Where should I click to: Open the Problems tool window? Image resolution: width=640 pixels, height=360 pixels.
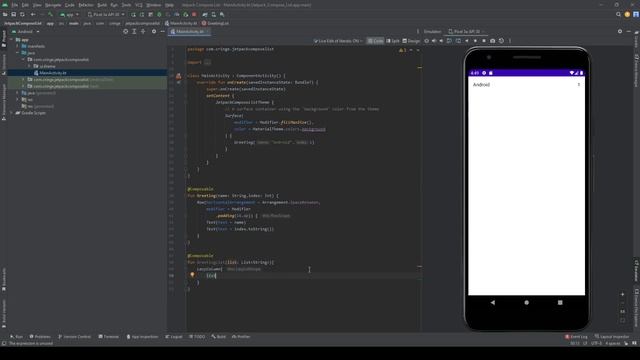click(x=40, y=337)
